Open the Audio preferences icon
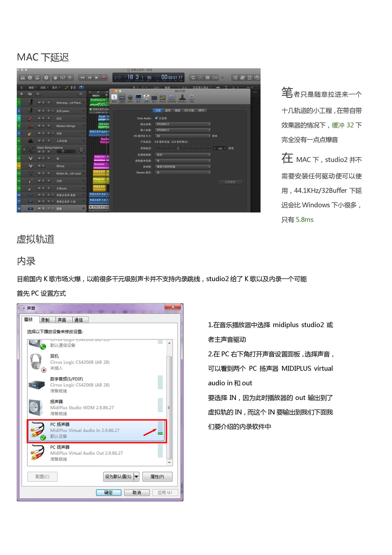 pos(122,98)
